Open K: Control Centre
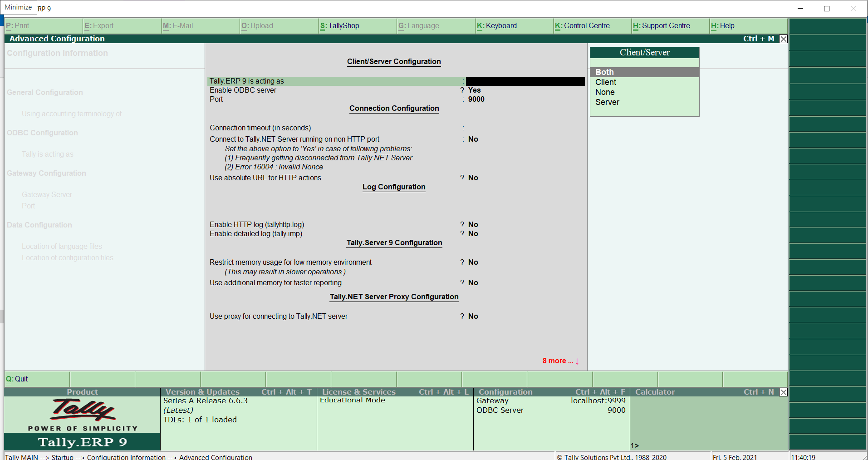 [593, 26]
